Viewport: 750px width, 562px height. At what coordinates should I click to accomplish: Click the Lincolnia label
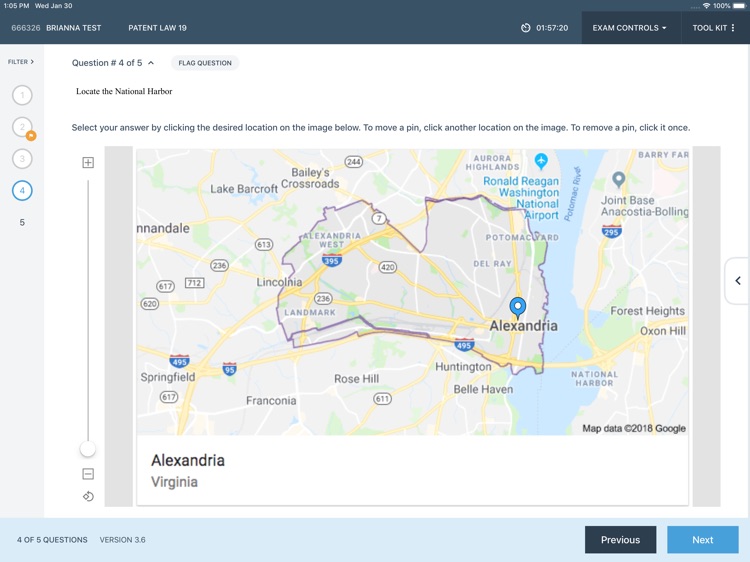pos(279,282)
